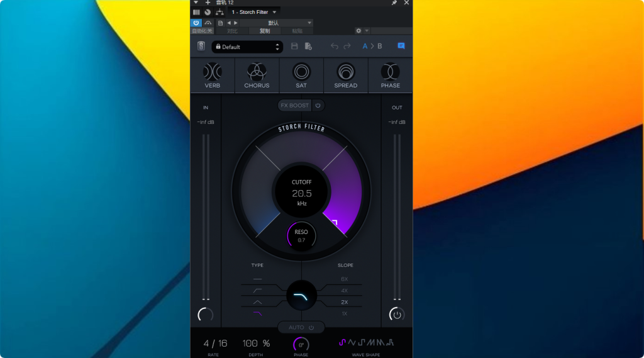Select the sine wave shape
The height and width of the screenshot is (358, 644).
[x=343, y=342]
